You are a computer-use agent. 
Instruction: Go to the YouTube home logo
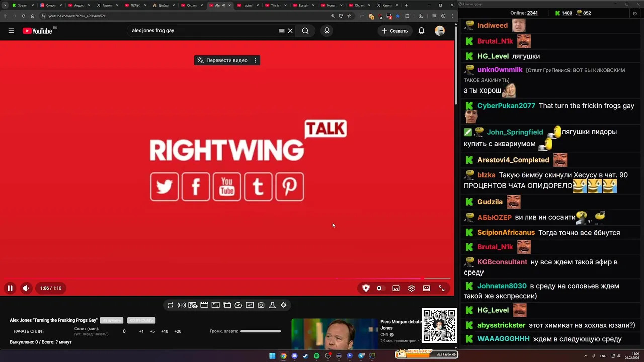tap(37, 31)
